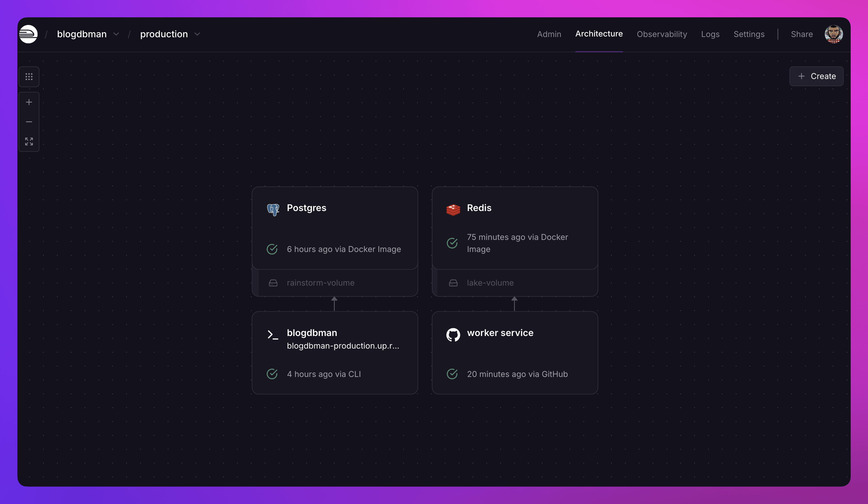Image resolution: width=868 pixels, height=504 pixels.
Task: Select the lake-volume under Redis
Action: 490,283
